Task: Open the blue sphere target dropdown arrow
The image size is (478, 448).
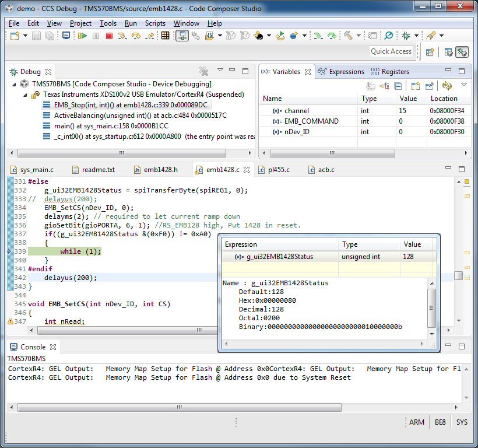Action: 304,36
